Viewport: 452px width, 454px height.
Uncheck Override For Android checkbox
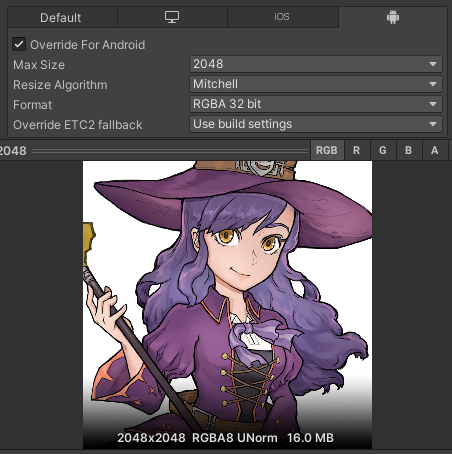(19, 44)
